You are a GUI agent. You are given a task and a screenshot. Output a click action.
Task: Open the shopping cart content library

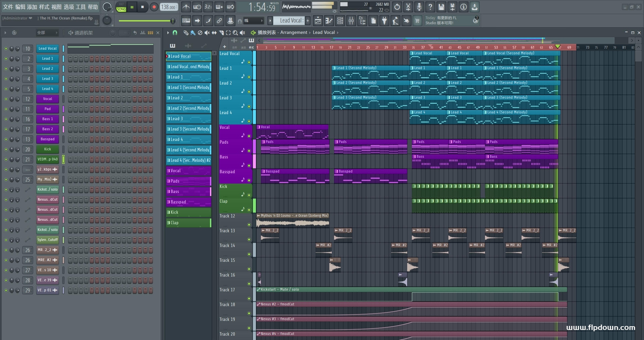click(x=417, y=21)
